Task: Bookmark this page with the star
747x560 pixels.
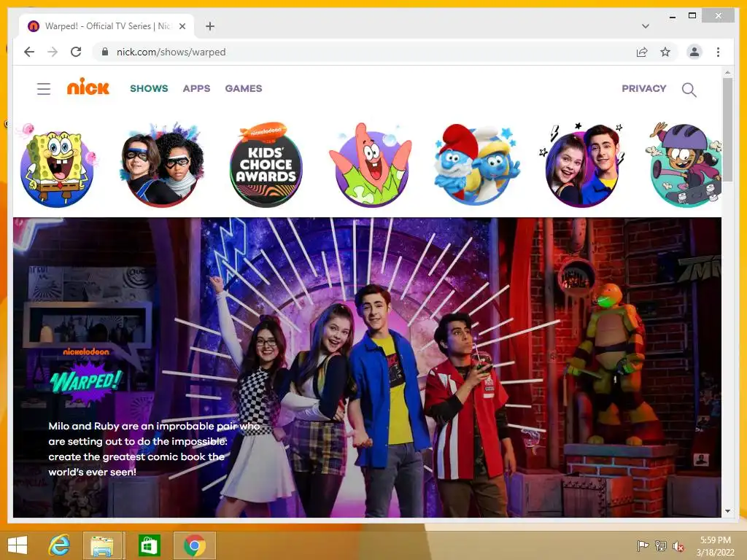Action: pyautogui.click(x=665, y=52)
